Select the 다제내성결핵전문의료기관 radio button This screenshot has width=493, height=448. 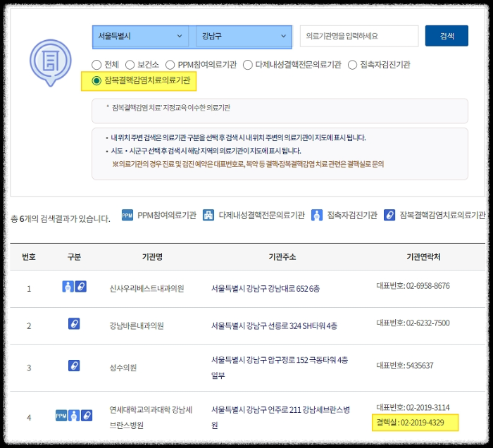click(x=248, y=65)
